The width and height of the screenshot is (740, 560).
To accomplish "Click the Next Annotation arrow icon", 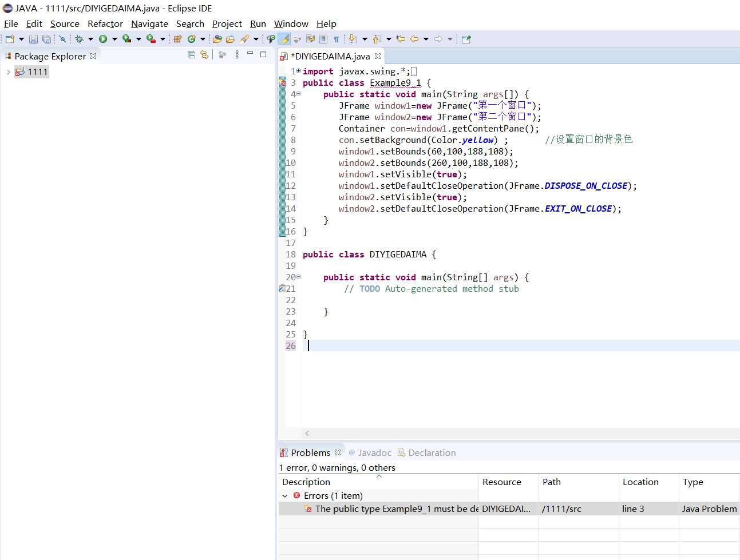I will [353, 39].
